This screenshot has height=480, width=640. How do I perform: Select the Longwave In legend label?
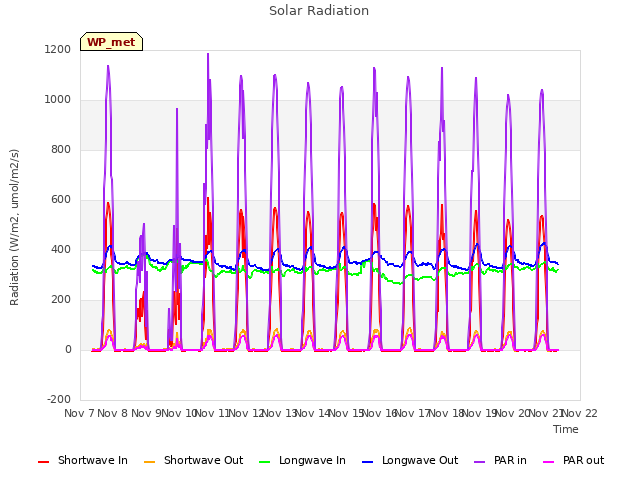pyautogui.click(x=312, y=460)
